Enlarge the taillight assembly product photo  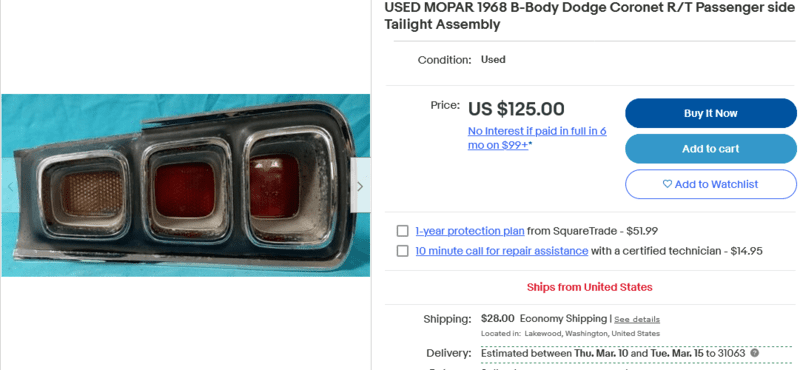tap(186, 185)
